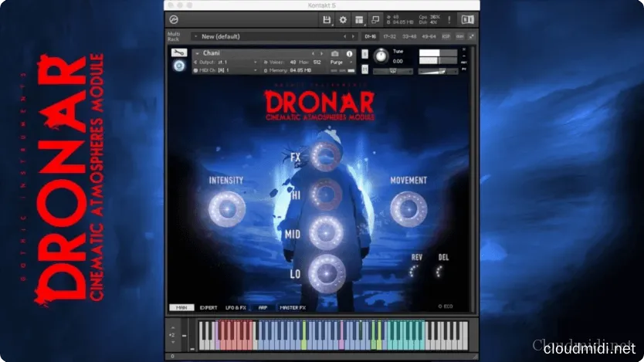Toggle the solo S button
The width and height of the screenshot is (644, 362).
(364, 52)
